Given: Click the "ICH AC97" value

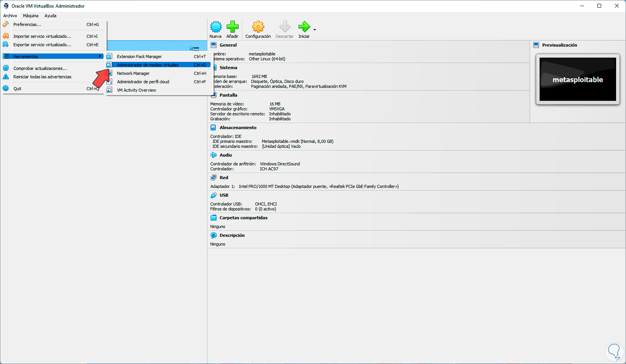Looking at the screenshot, I should coord(269,169).
